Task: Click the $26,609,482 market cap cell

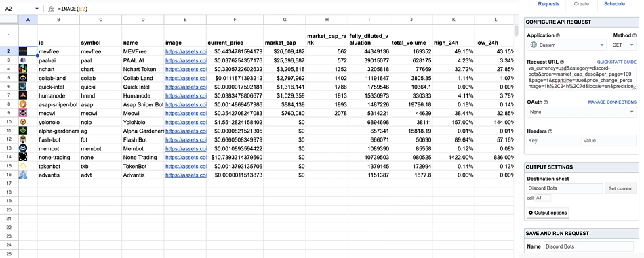Action: (x=285, y=51)
